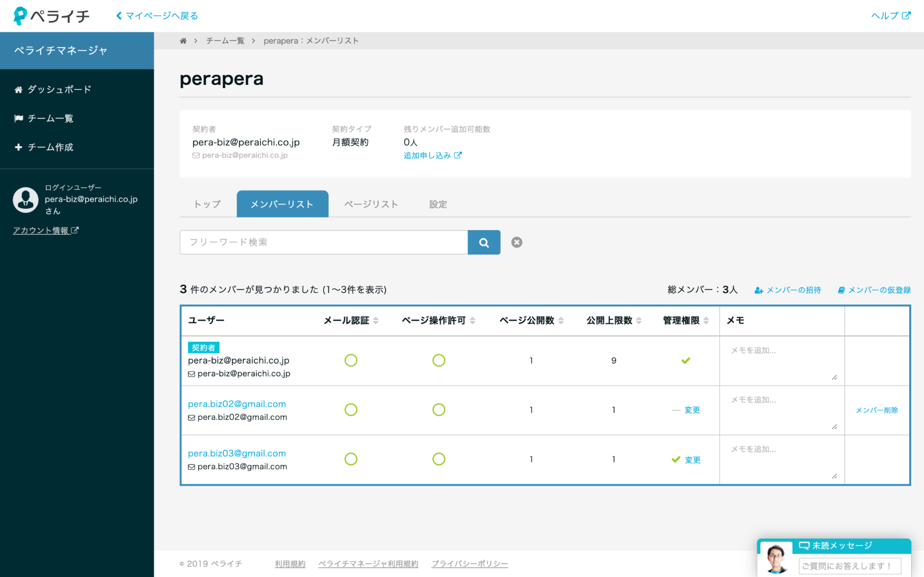Click 変更 for pera.biz03@gmail.com
The width and height of the screenshot is (924, 577).
tap(692, 460)
